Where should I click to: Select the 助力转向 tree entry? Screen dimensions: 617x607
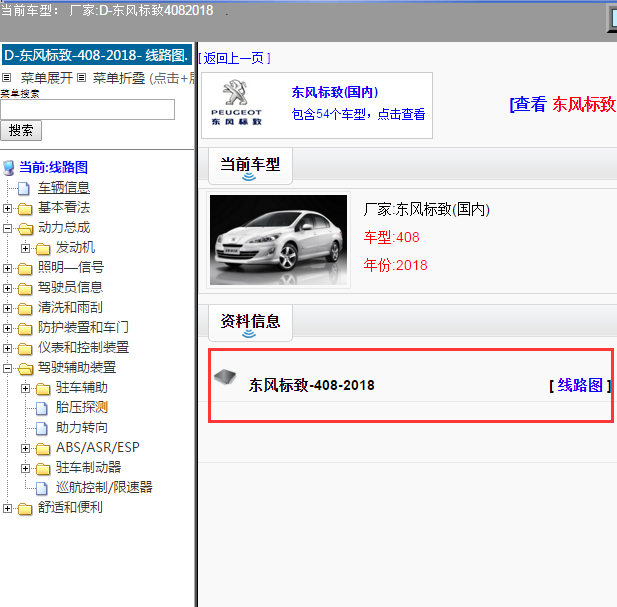(x=82, y=428)
